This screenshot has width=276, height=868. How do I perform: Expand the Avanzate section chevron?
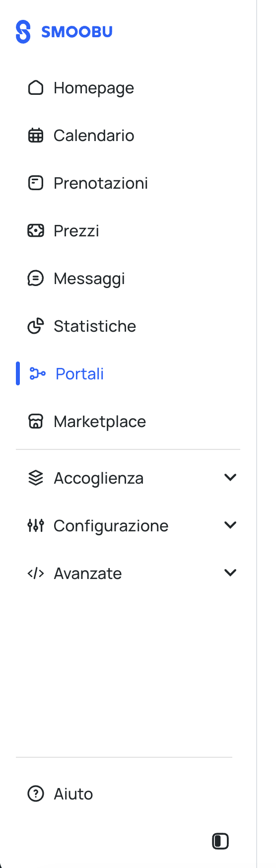[x=230, y=573]
